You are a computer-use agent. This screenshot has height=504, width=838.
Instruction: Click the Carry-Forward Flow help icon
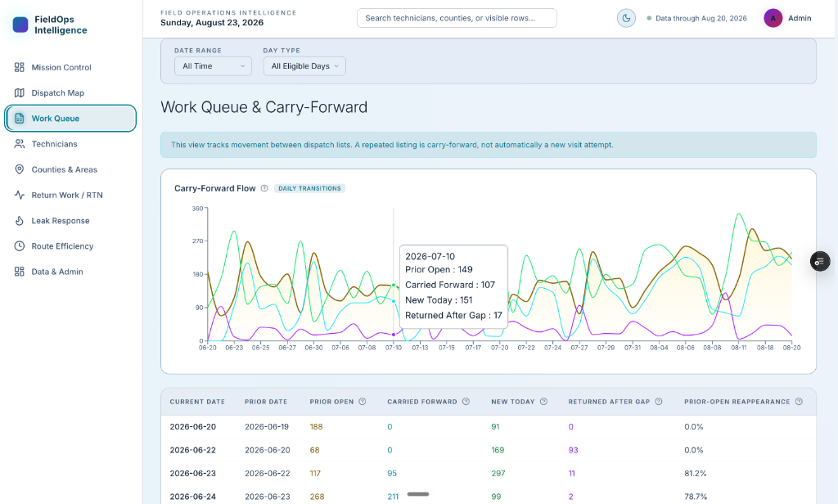click(264, 188)
